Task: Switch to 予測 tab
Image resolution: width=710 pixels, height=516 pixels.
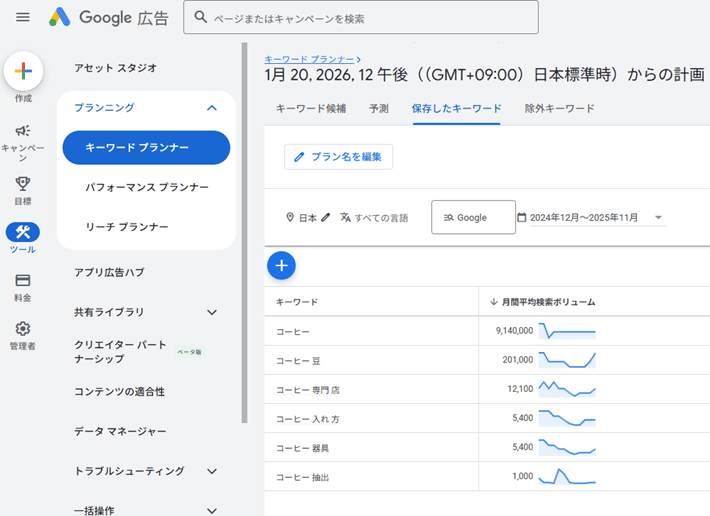Action: tap(379, 109)
